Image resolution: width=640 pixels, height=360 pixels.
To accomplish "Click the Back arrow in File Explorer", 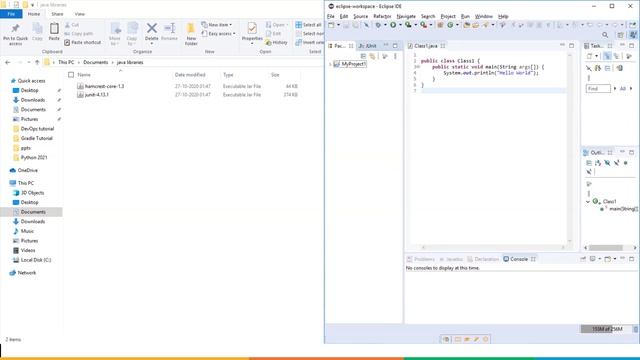I will pos(7,62).
